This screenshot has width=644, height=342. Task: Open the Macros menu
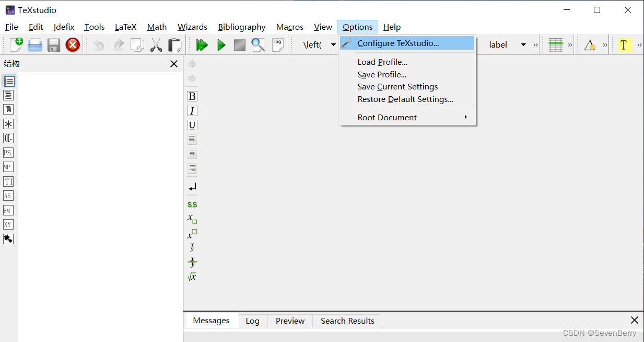290,27
